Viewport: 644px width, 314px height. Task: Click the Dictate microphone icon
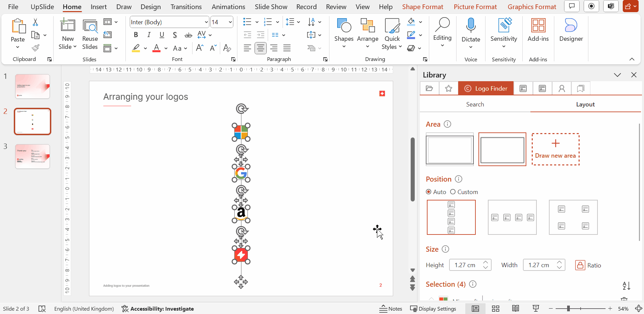pyautogui.click(x=471, y=26)
